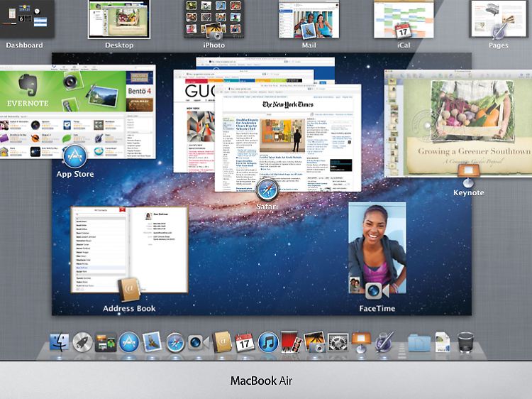Select the Address Book contacts window
This screenshot has height=399, width=532.
click(129, 250)
